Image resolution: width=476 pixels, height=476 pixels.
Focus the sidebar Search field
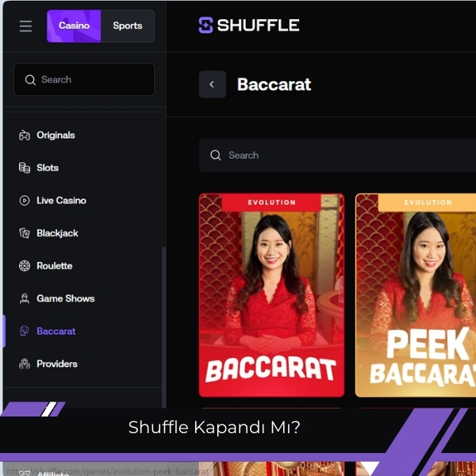coord(84,79)
